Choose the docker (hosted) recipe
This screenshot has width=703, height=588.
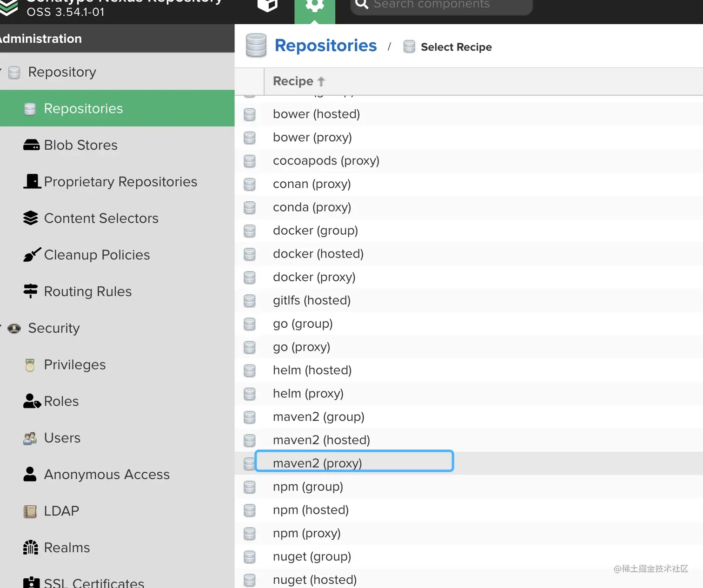[x=318, y=254]
